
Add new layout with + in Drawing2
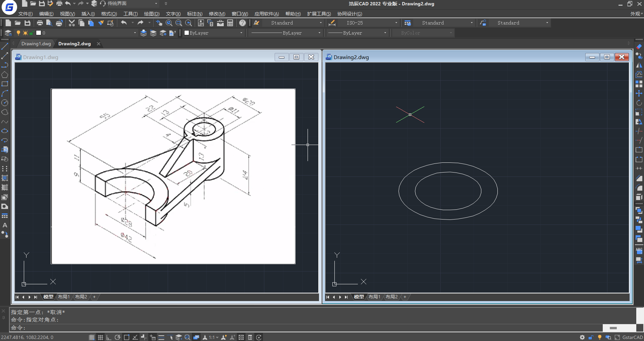click(x=405, y=297)
